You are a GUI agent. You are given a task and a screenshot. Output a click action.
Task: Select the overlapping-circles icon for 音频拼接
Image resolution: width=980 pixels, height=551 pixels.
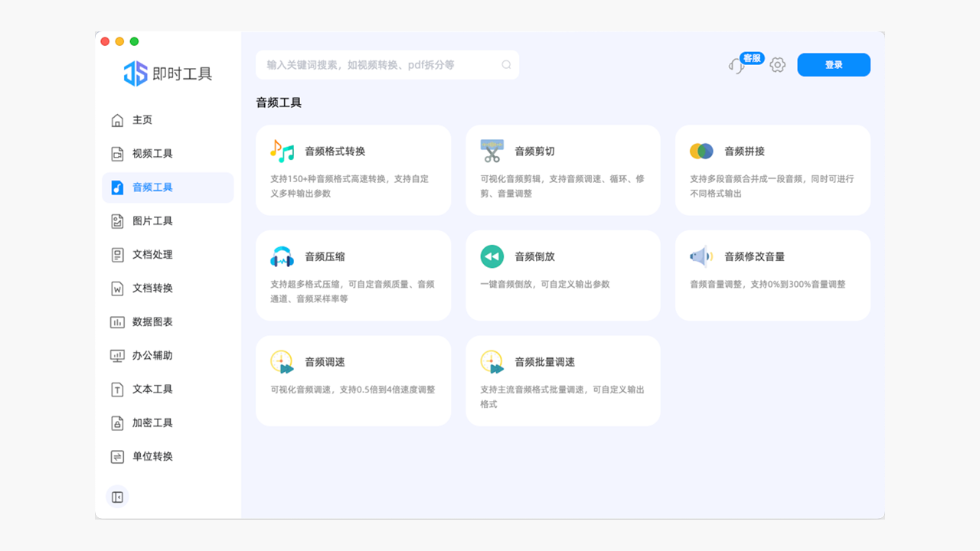701,151
